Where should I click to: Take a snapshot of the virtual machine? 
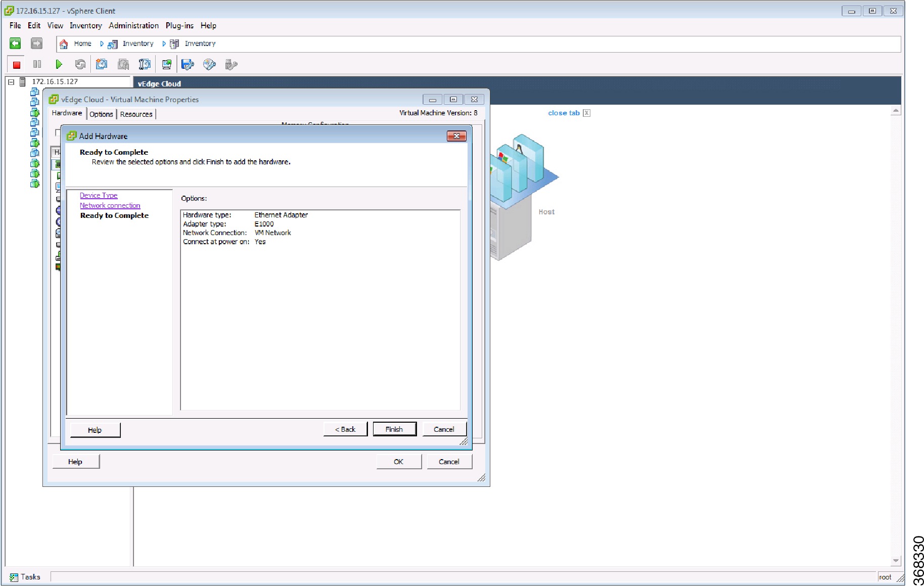click(102, 64)
